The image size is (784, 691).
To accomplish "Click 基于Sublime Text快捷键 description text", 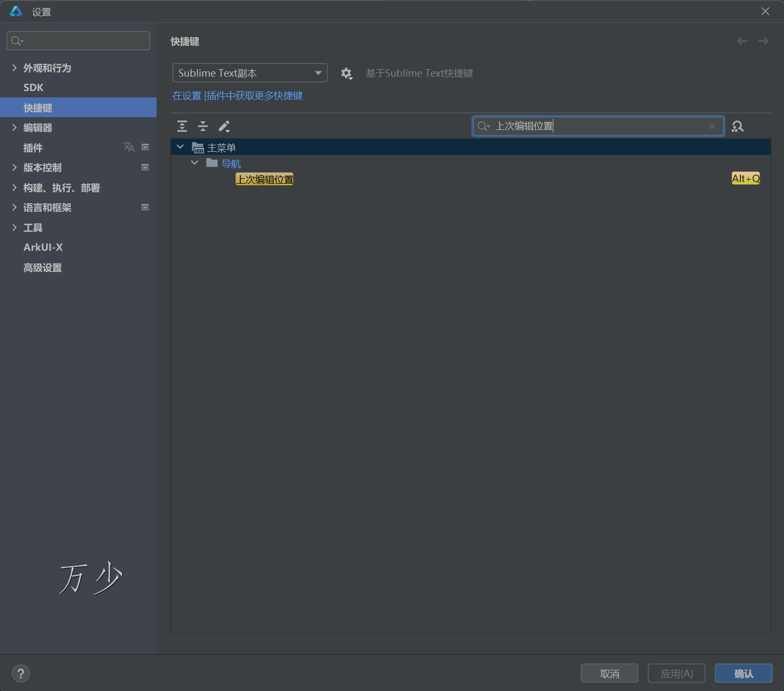I will coord(419,73).
